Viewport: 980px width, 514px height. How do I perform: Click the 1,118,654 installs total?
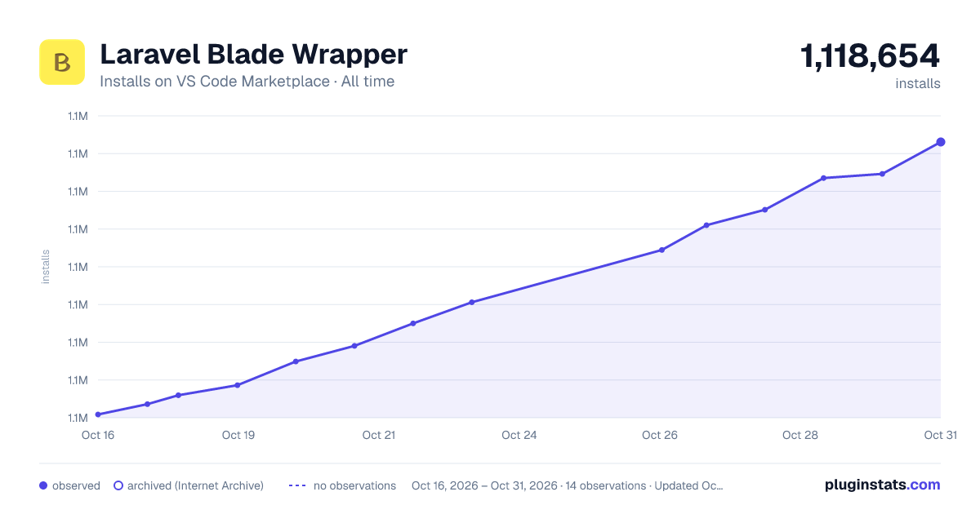coord(870,56)
